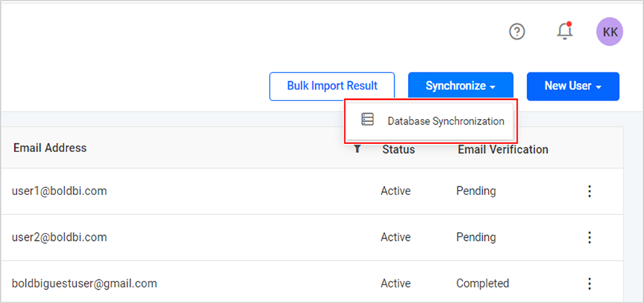644x303 pixels.
Task: Click the Pending status for user1
Action: coord(476,191)
